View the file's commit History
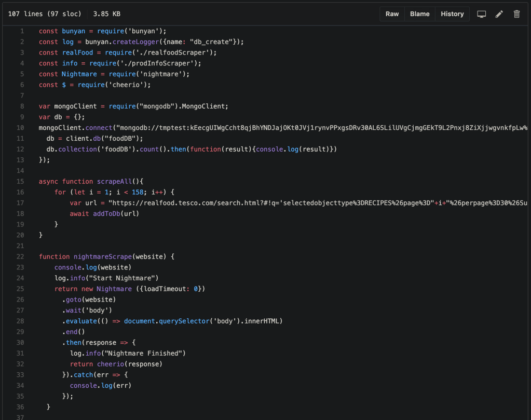This screenshot has height=420, width=531. point(452,14)
